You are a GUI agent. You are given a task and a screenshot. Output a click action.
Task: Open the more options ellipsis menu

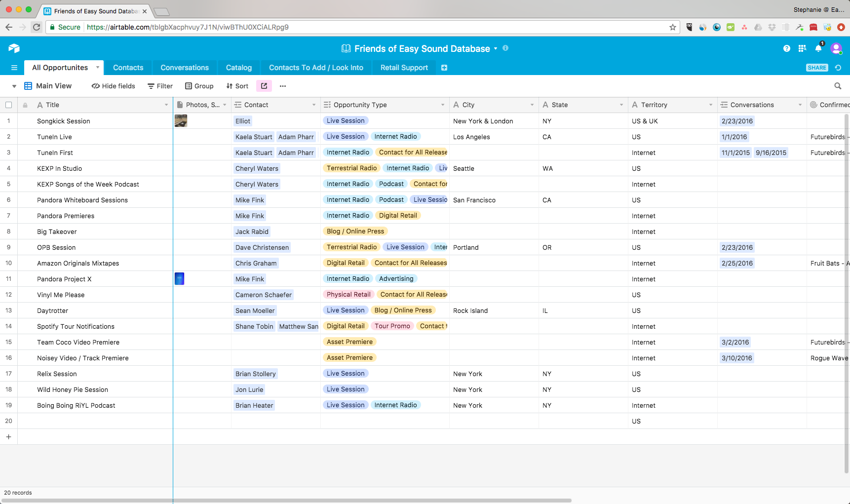283,86
